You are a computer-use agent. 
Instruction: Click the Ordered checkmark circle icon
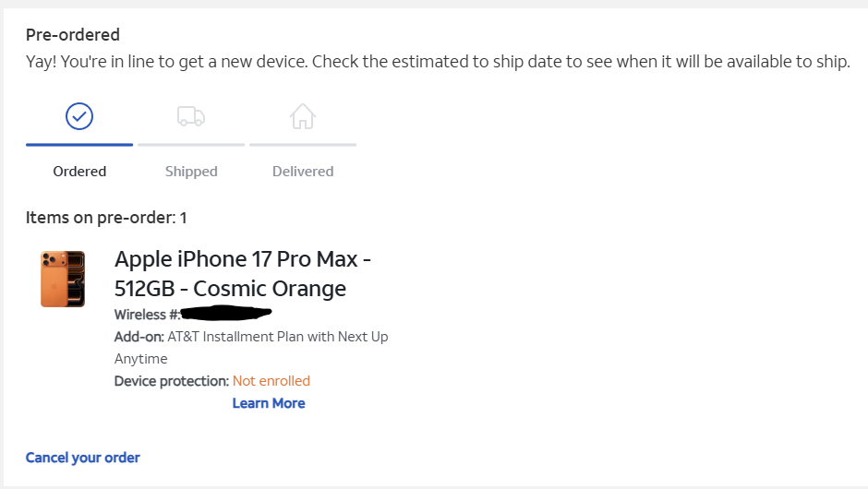[x=79, y=116]
